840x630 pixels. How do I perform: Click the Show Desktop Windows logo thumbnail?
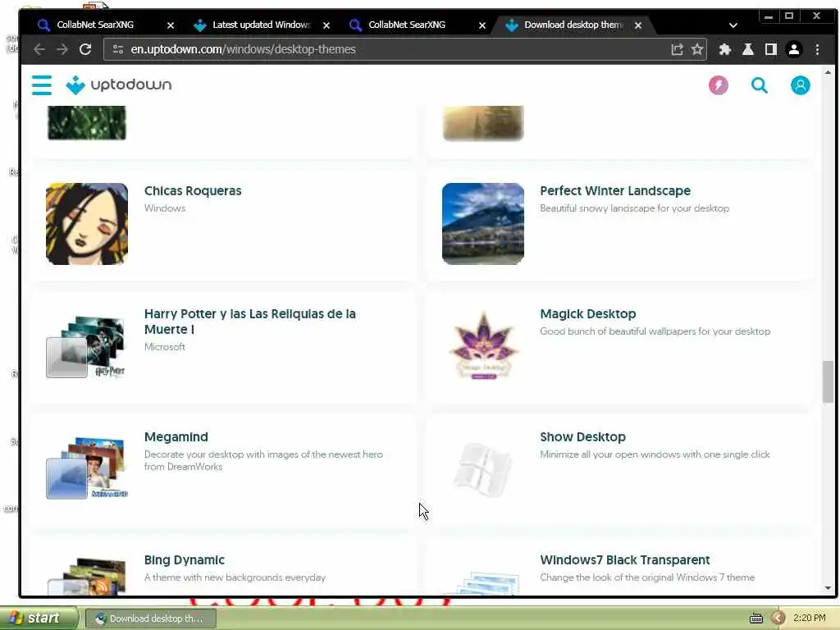(483, 469)
